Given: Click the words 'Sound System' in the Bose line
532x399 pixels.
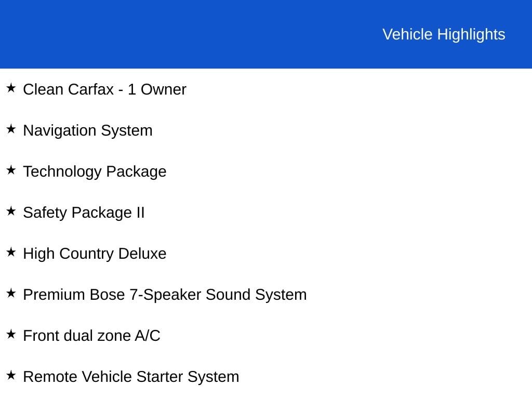Looking at the screenshot, I should pos(256,295).
